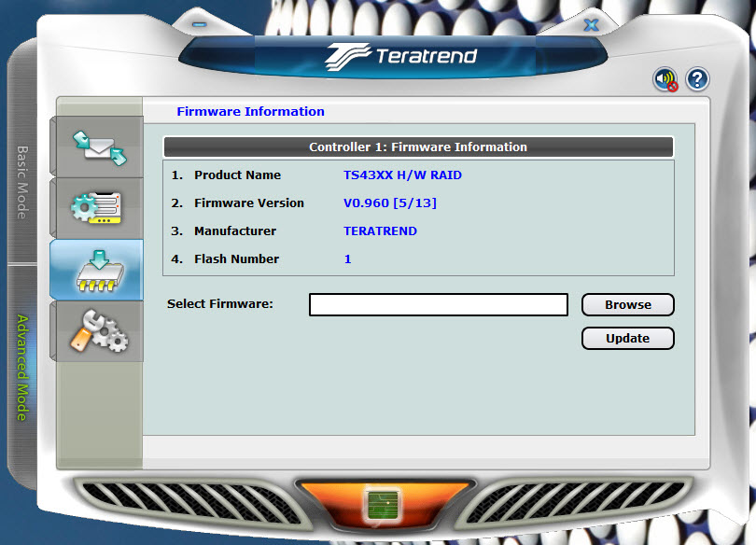The image size is (756, 545).
Task: Minimize the Teratrend window
Action: tap(200, 24)
